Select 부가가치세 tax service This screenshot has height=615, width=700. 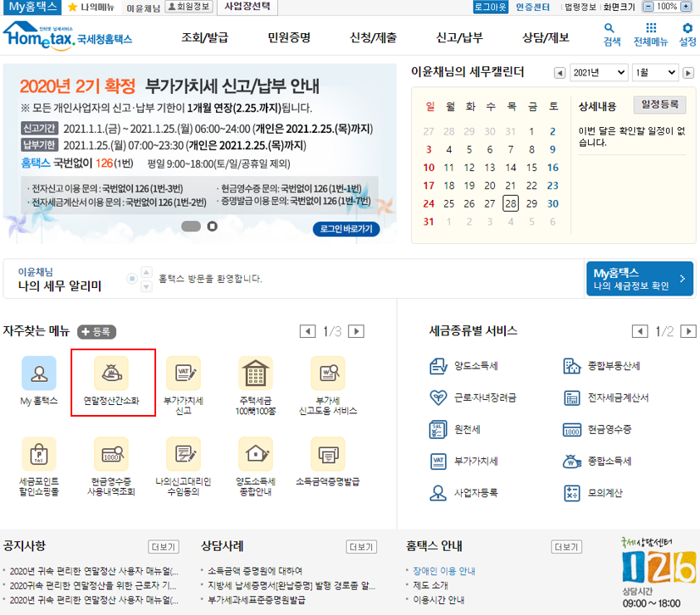point(464,461)
